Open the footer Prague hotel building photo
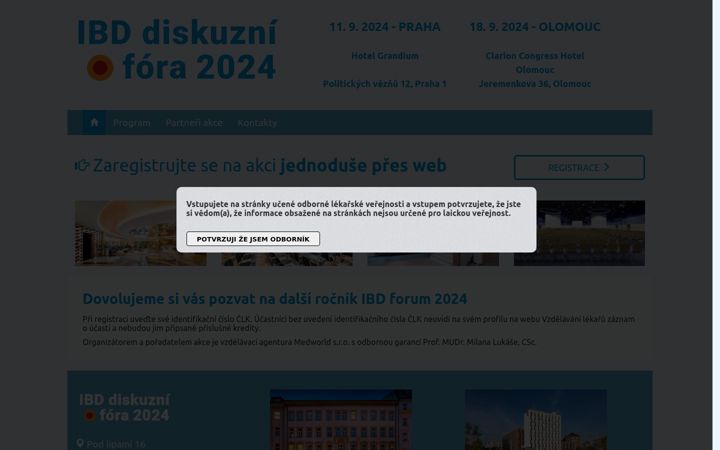720x450 pixels. pos(341,420)
